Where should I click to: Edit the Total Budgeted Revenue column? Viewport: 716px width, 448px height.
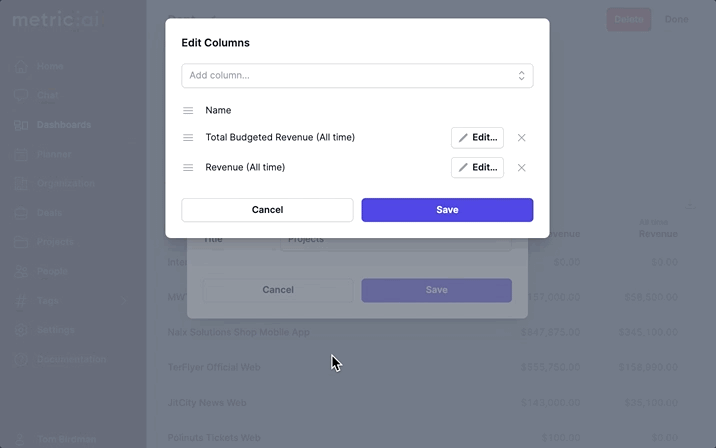[x=477, y=138]
